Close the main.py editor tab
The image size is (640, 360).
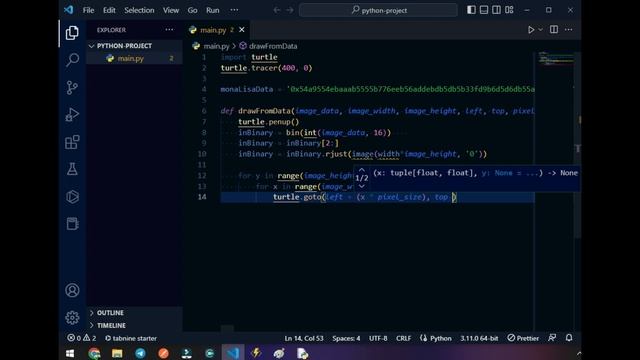click(x=242, y=30)
